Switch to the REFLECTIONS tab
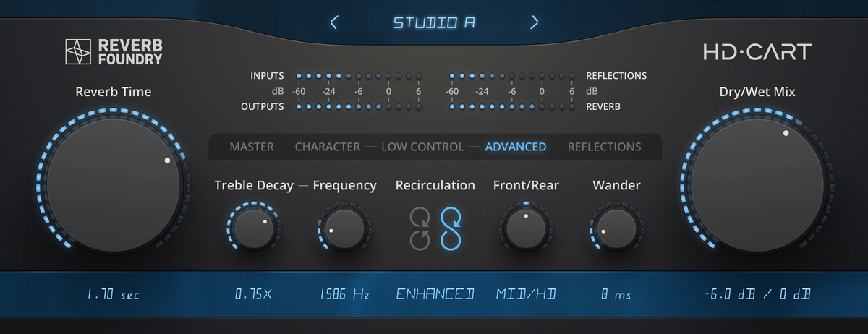Image resolution: width=868 pixels, height=334 pixels. 604,147
